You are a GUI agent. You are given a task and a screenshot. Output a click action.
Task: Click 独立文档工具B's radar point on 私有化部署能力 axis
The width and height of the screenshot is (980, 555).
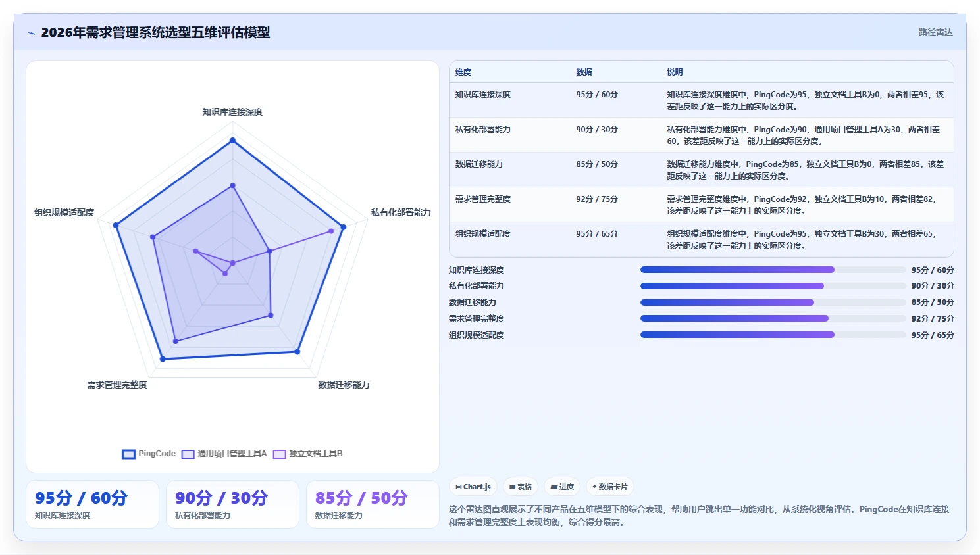pyautogui.click(x=331, y=231)
